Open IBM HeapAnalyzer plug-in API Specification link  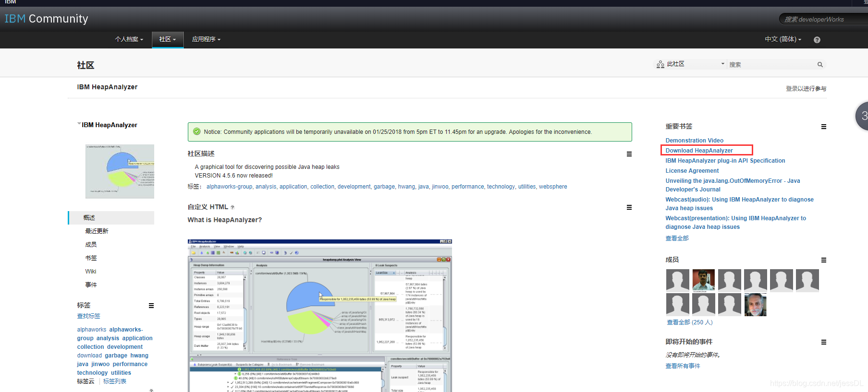click(725, 161)
